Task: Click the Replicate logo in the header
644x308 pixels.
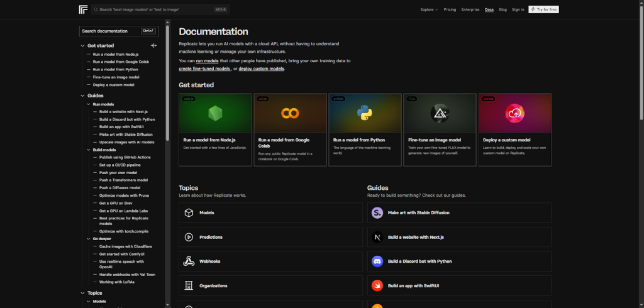Action: [x=83, y=9]
